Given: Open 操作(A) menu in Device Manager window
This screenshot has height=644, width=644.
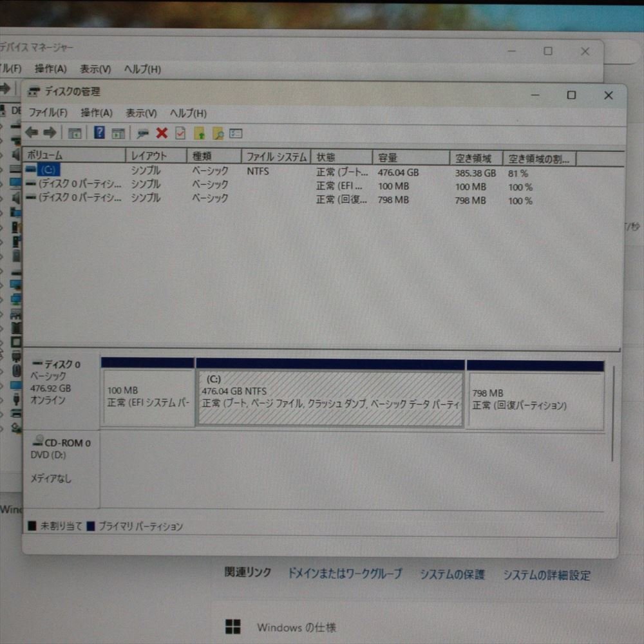Looking at the screenshot, I should click(50, 69).
